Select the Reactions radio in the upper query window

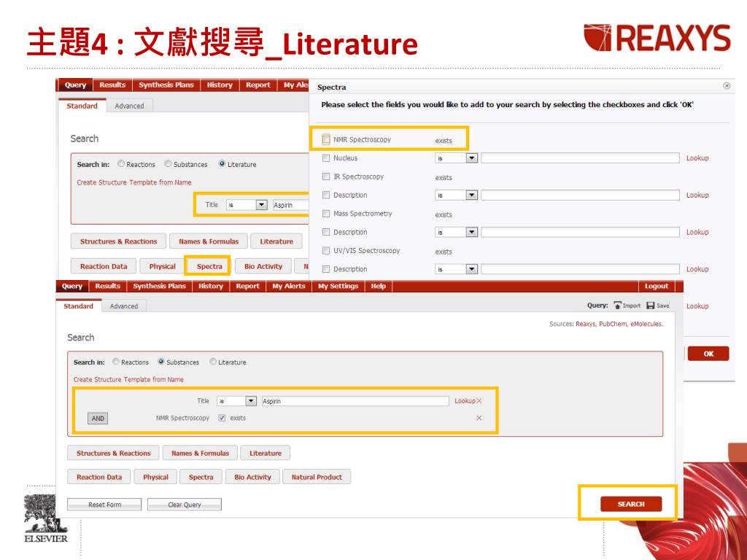121,164
